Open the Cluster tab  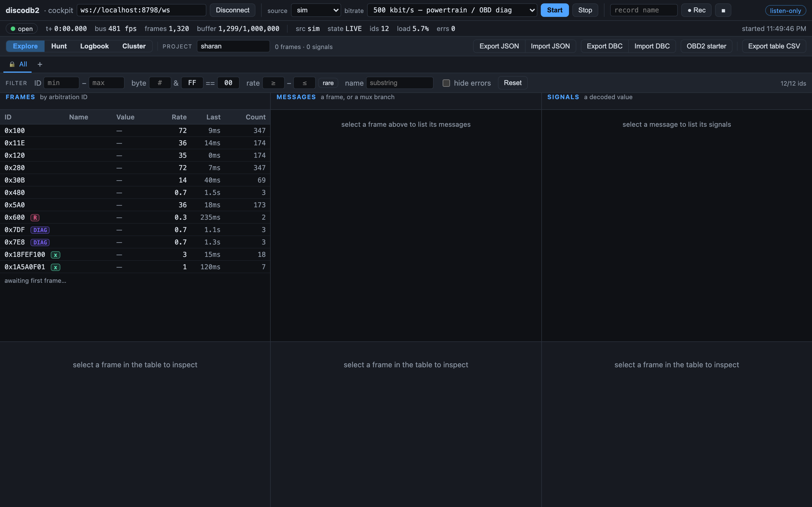pos(134,46)
